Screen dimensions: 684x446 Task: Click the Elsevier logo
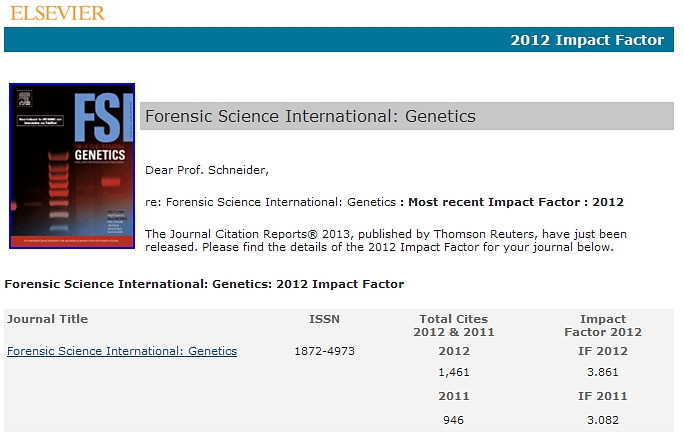click(57, 13)
